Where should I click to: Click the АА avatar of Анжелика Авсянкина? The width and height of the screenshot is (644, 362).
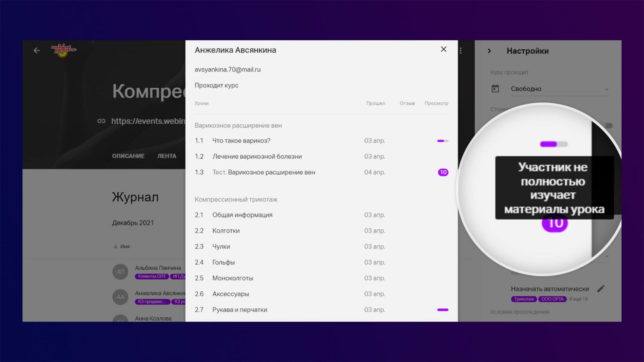(120, 297)
